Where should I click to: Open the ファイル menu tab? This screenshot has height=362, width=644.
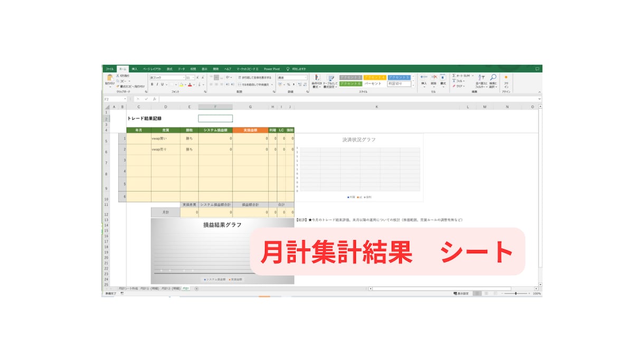(109, 69)
